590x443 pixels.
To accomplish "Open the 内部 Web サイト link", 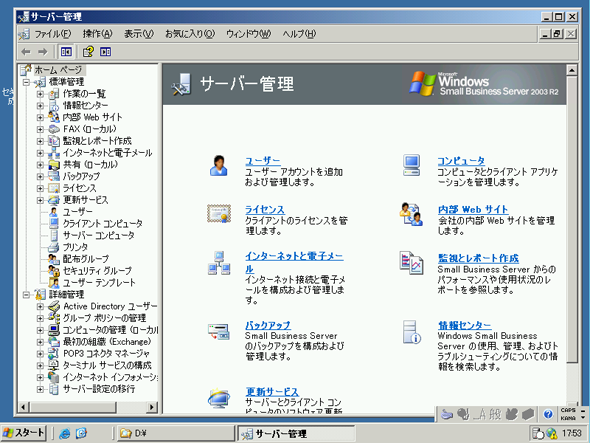I will 473,209.
